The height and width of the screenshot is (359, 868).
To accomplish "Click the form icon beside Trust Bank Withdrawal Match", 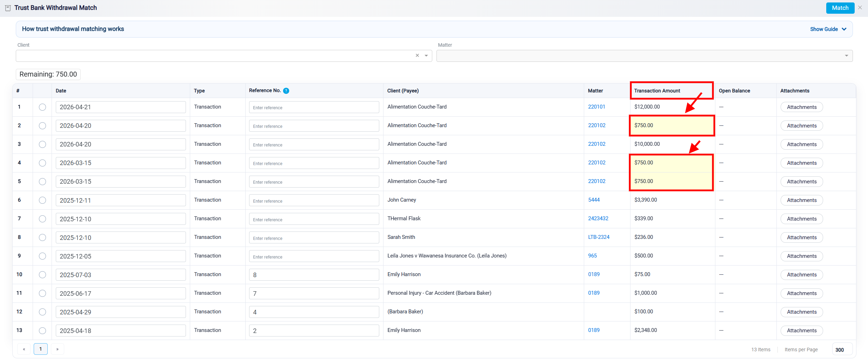I will coord(8,8).
